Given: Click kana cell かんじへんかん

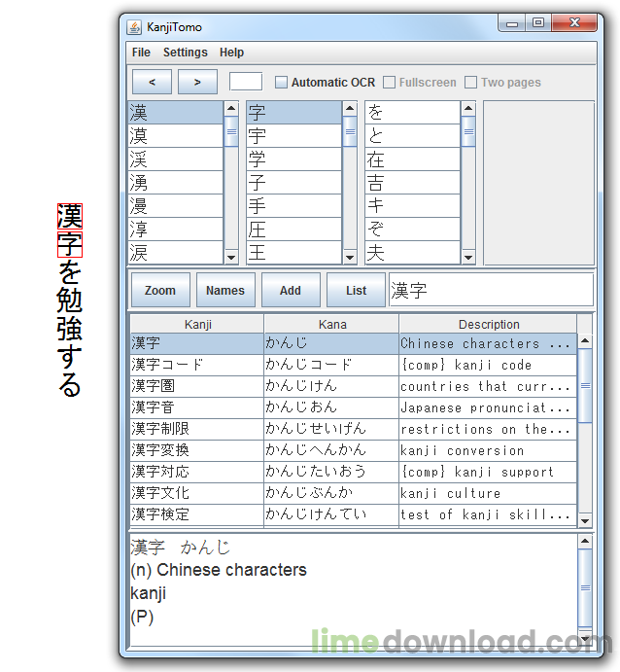Looking at the screenshot, I should tap(331, 451).
